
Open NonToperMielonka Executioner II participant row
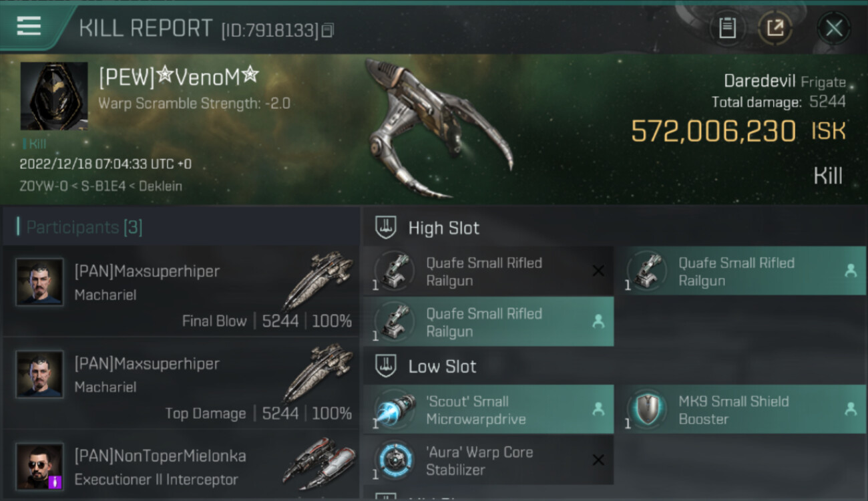click(181, 466)
